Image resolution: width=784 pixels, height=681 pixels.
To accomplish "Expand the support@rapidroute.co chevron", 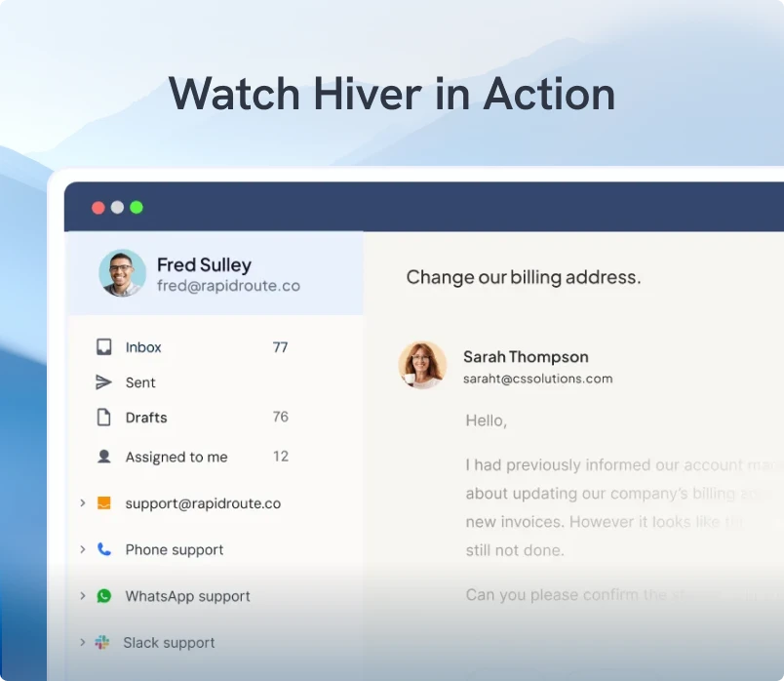I will pos(83,503).
